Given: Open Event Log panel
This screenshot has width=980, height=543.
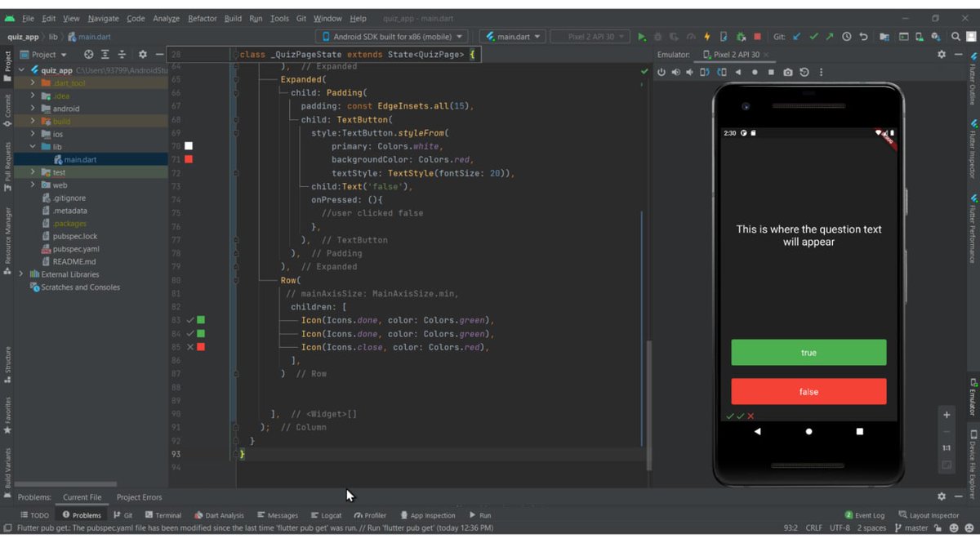Looking at the screenshot, I should tap(865, 515).
